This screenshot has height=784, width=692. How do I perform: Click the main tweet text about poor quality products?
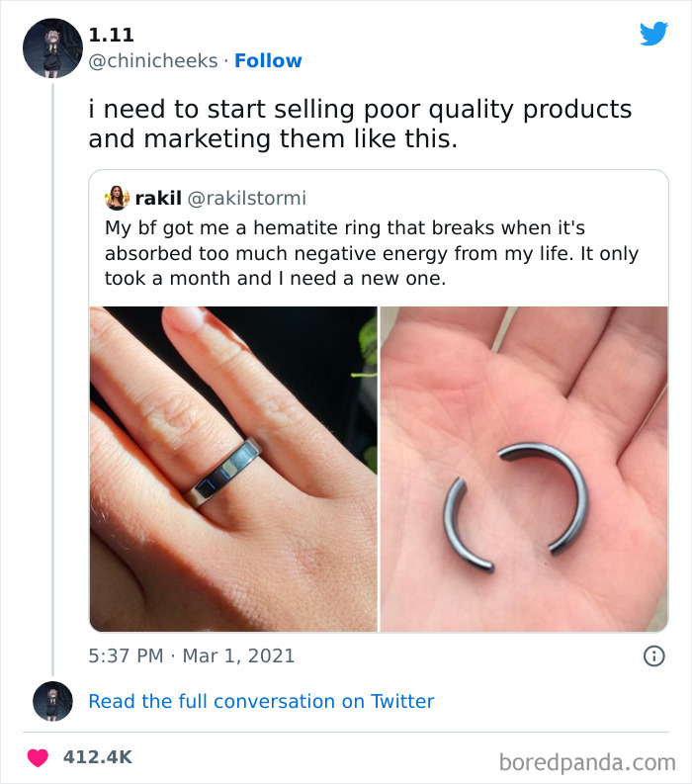(x=360, y=124)
